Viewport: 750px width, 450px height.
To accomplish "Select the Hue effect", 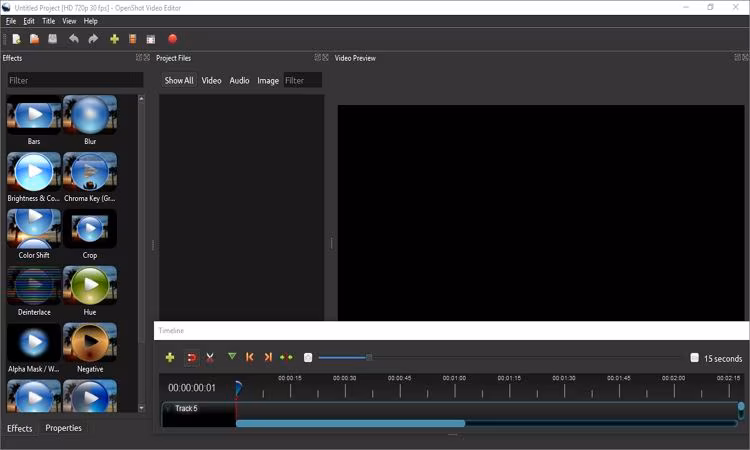I will click(x=90, y=291).
